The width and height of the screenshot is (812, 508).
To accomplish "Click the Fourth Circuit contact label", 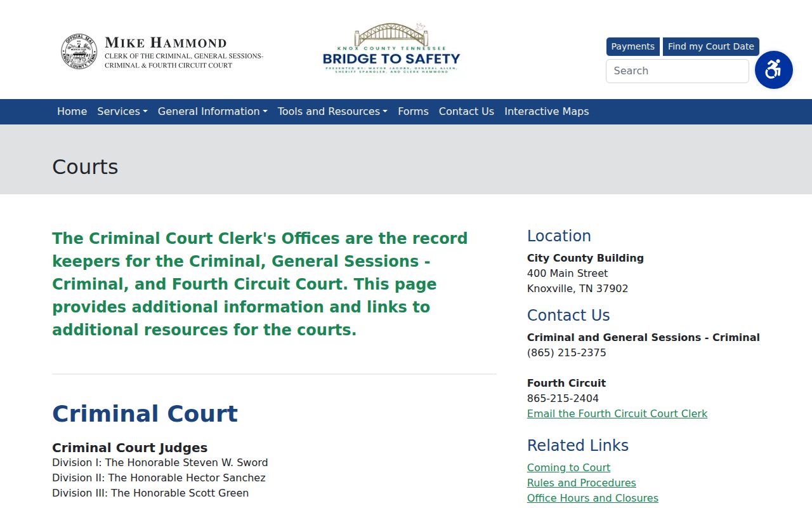I will pos(566,383).
